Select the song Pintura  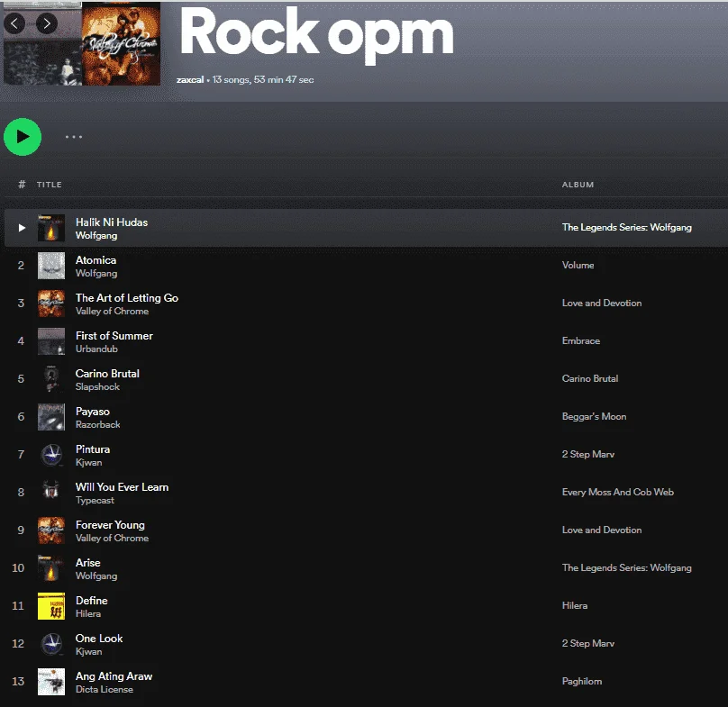click(x=93, y=449)
